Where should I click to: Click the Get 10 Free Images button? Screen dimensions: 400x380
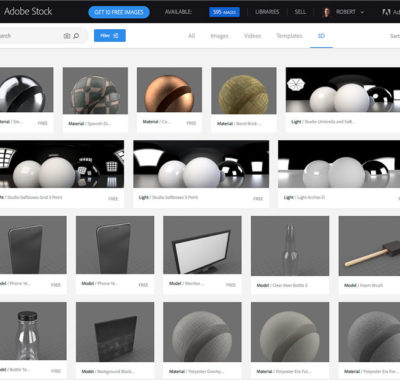[119, 12]
